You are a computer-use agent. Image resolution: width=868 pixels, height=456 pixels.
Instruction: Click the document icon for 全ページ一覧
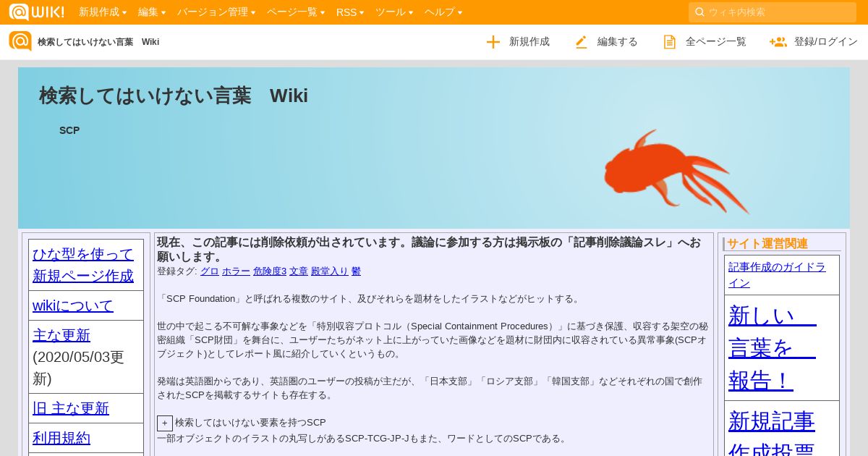pyautogui.click(x=670, y=42)
